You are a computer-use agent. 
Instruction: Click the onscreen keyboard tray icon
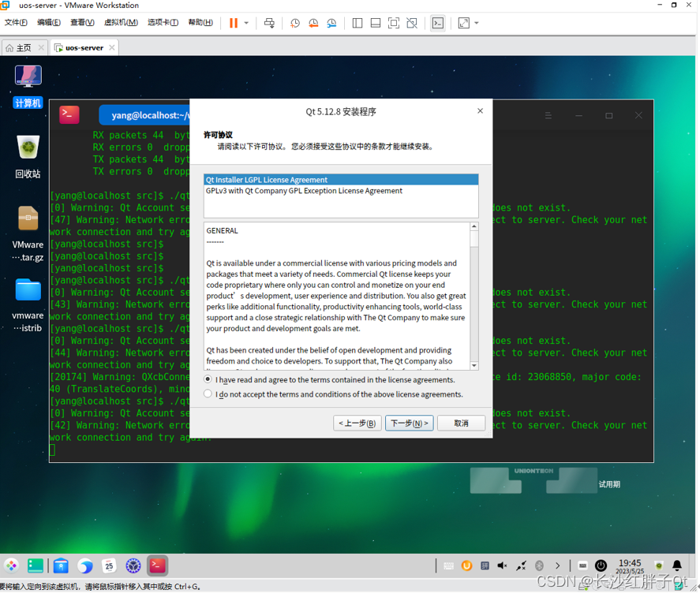[x=449, y=565]
